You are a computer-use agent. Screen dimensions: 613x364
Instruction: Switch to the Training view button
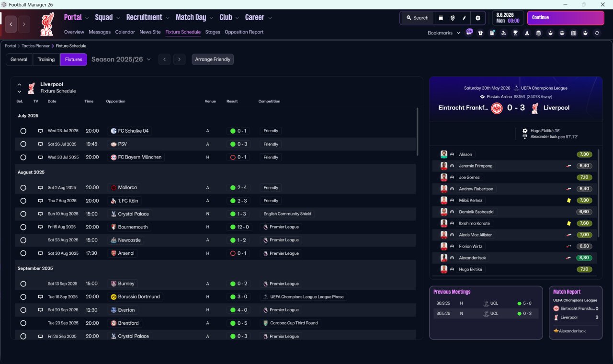(46, 59)
